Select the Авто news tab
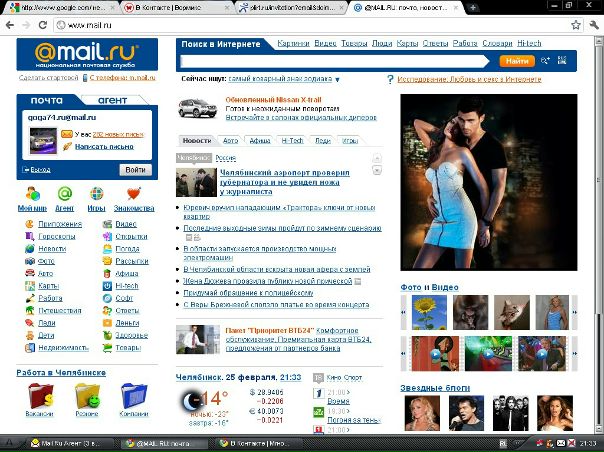 point(230,141)
